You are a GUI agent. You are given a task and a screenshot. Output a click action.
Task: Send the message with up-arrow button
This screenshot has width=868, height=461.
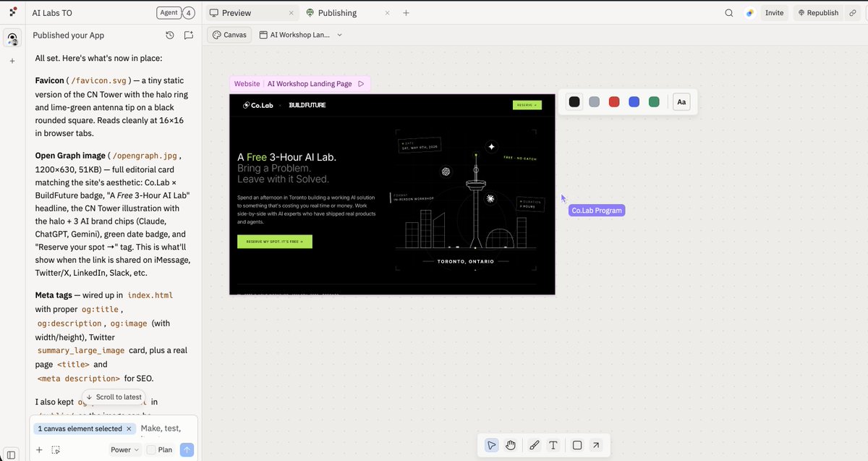[x=187, y=449]
